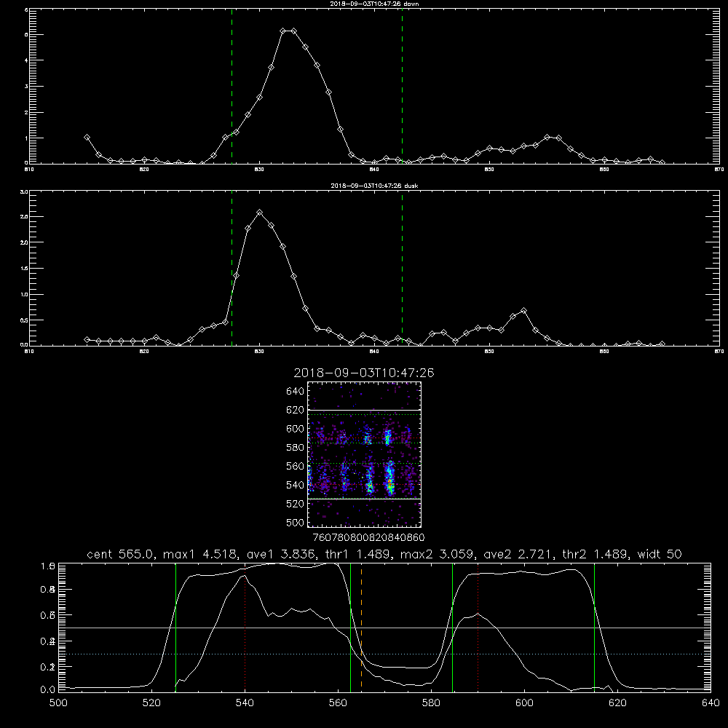Screen dimensions: 728x728
Task: Click the heatmap y-axis label 600
Action: (296, 429)
